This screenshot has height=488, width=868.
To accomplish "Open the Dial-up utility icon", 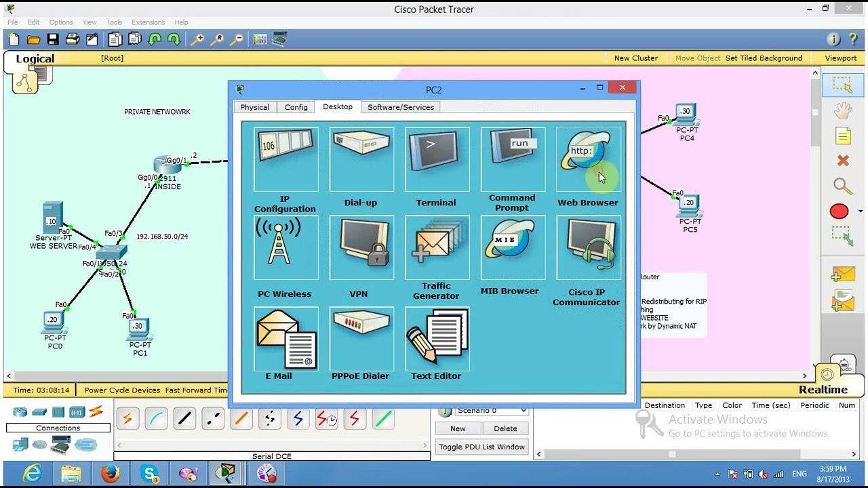I will pyautogui.click(x=361, y=160).
